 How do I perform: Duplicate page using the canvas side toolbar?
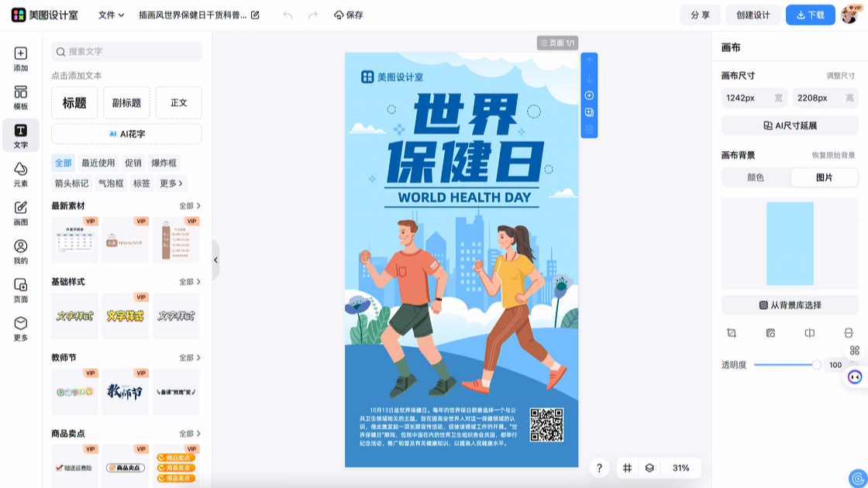(x=589, y=112)
